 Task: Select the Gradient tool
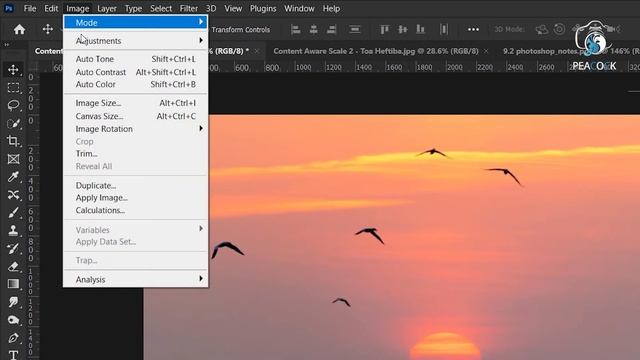pyautogui.click(x=13, y=284)
